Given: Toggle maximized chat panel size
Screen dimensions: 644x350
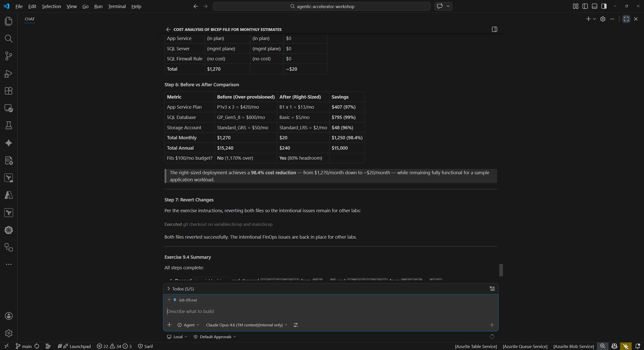Looking at the screenshot, I should (x=626, y=19).
